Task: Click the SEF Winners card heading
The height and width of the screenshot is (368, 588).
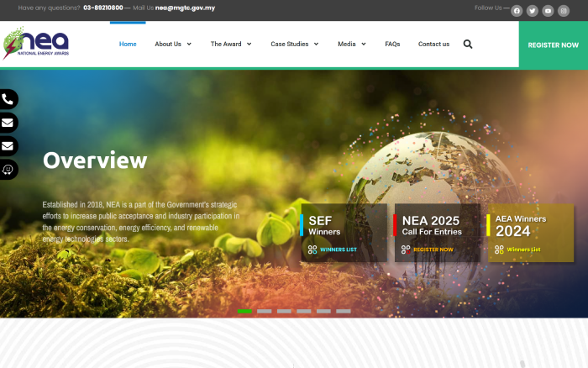Action: (324, 225)
